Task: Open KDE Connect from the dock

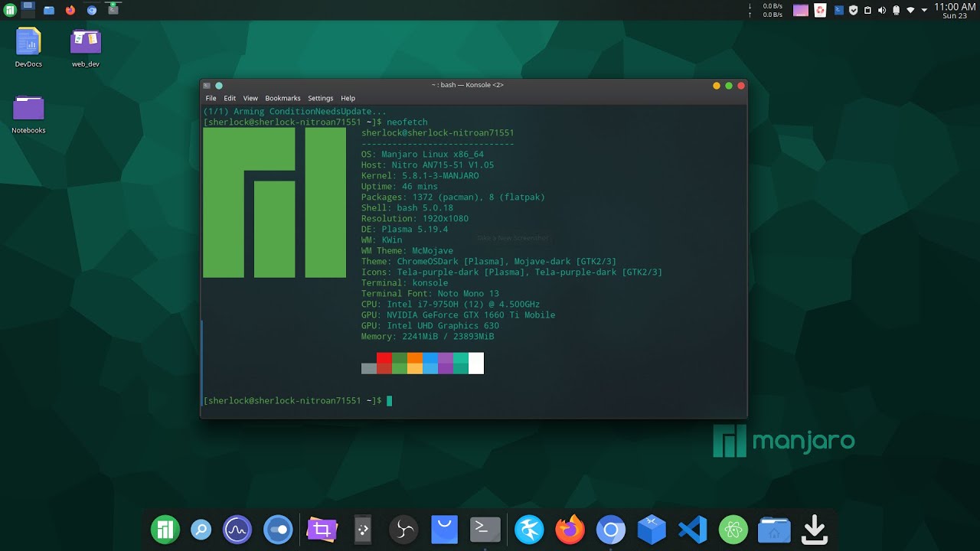Action: click(x=361, y=529)
